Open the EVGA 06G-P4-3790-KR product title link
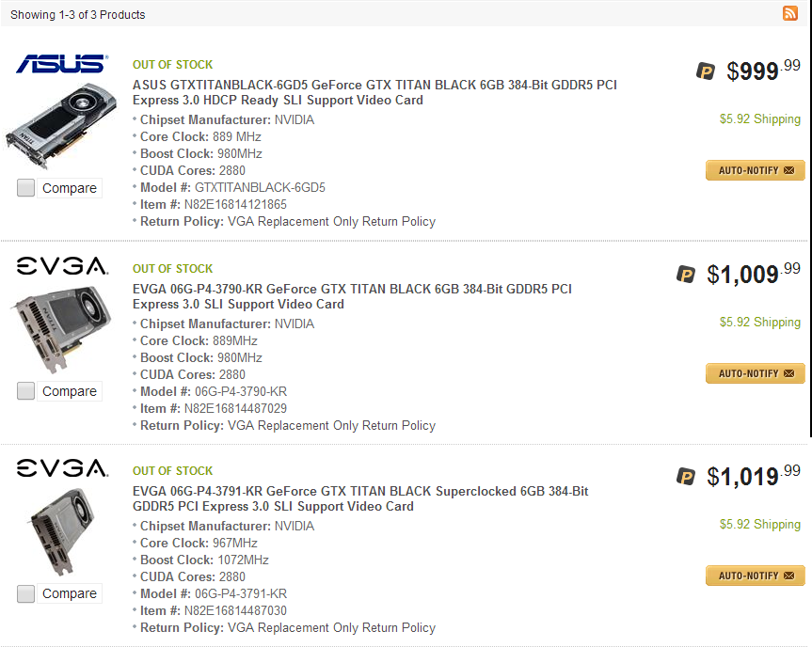This screenshot has height=647, width=812. click(x=352, y=296)
